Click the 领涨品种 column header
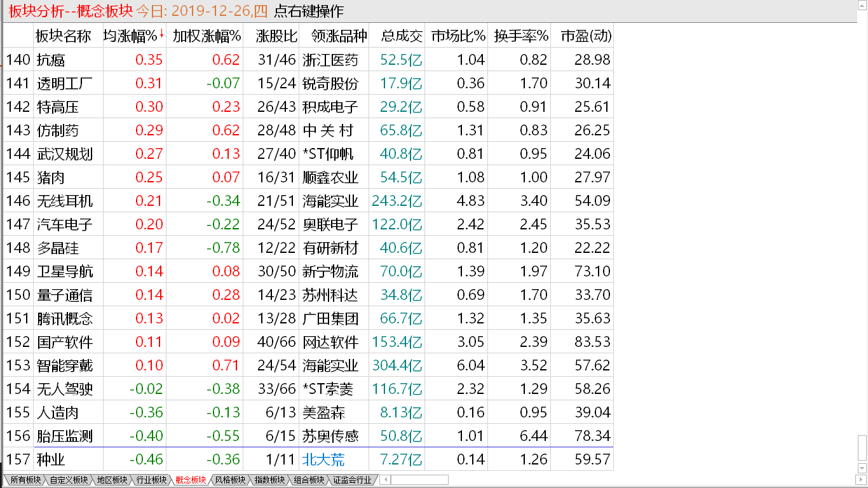The height and width of the screenshot is (488, 868). [335, 36]
